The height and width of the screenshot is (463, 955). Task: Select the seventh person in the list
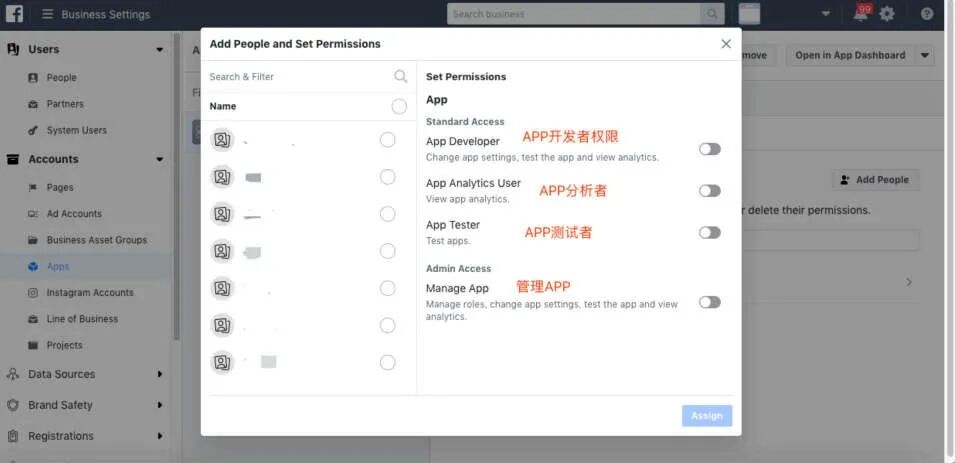coord(387,362)
